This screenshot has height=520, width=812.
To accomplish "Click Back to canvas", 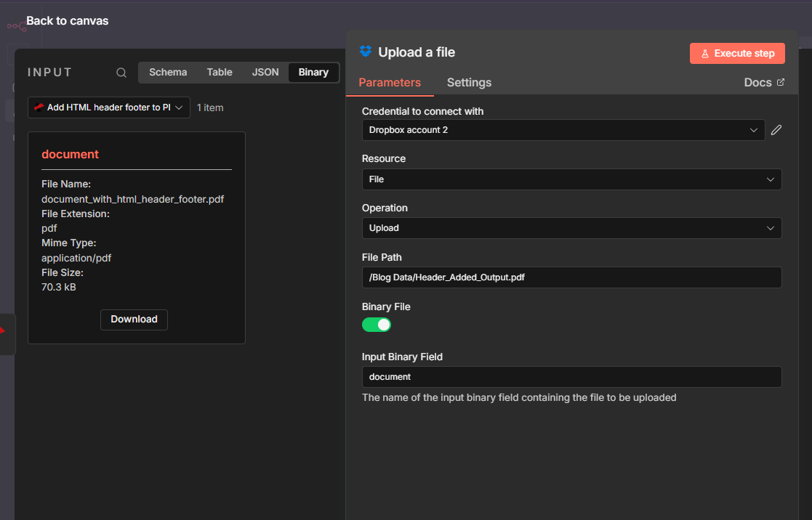I will [67, 20].
